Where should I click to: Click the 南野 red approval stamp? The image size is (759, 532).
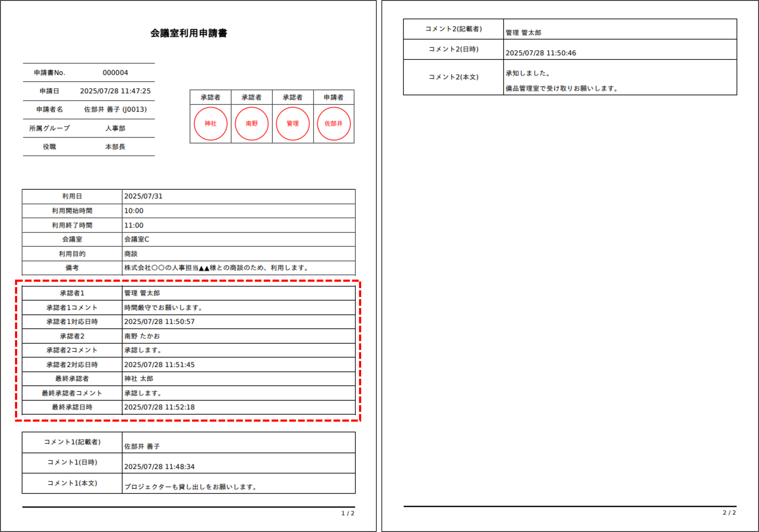point(252,124)
